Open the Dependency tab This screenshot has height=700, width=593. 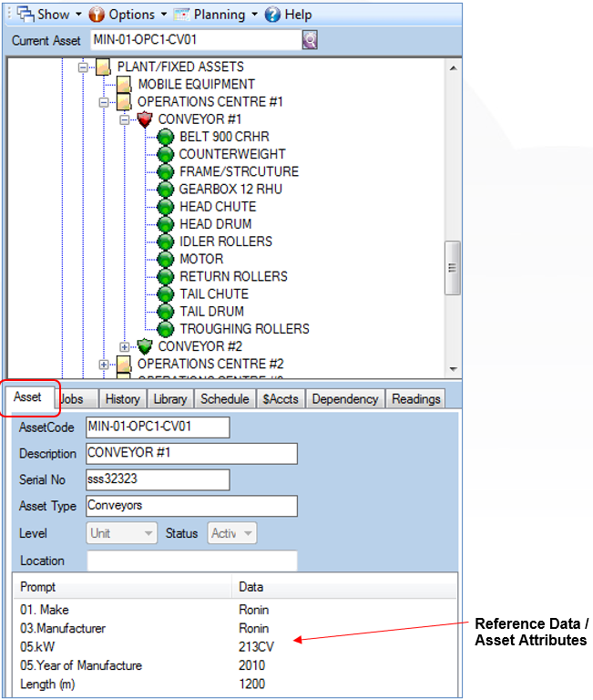(x=345, y=398)
